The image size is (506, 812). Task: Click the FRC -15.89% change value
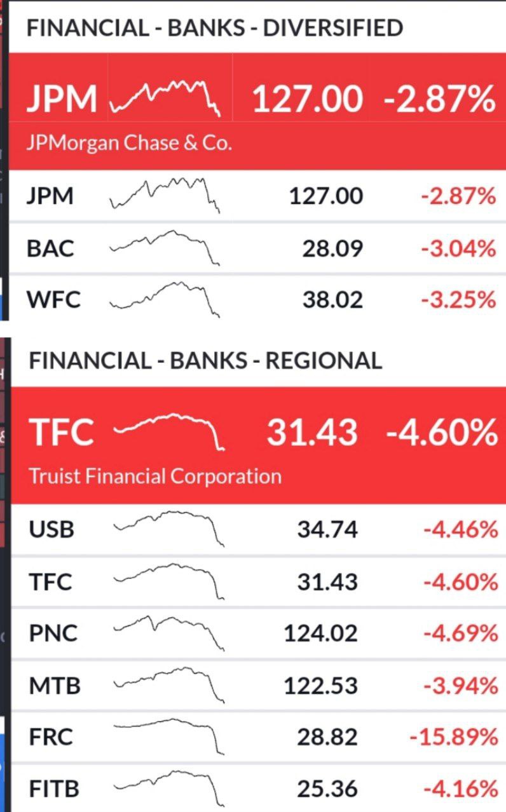click(453, 737)
